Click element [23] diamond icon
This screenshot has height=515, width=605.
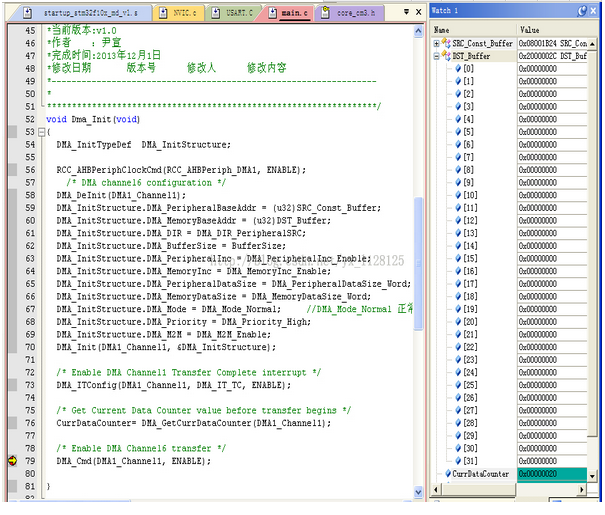click(458, 360)
